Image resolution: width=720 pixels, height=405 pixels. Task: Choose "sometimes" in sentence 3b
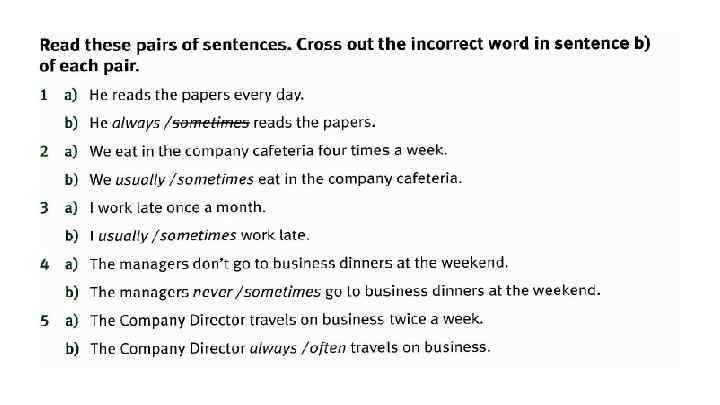tap(198, 236)
